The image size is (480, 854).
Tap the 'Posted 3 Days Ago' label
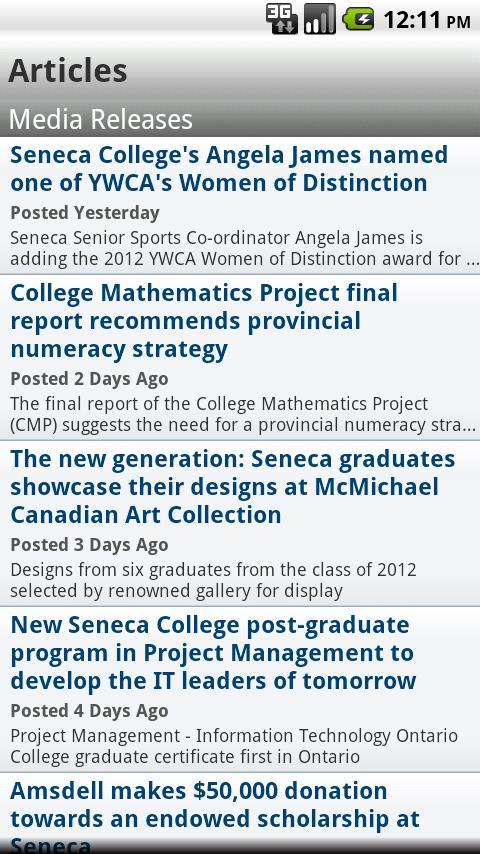point(89,545)
